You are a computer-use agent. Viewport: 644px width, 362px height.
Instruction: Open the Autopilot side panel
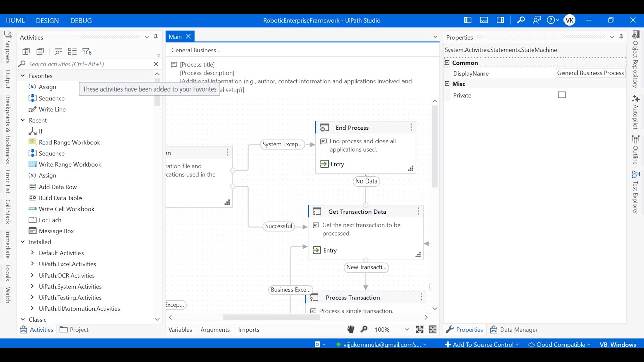tap(635, 112)
